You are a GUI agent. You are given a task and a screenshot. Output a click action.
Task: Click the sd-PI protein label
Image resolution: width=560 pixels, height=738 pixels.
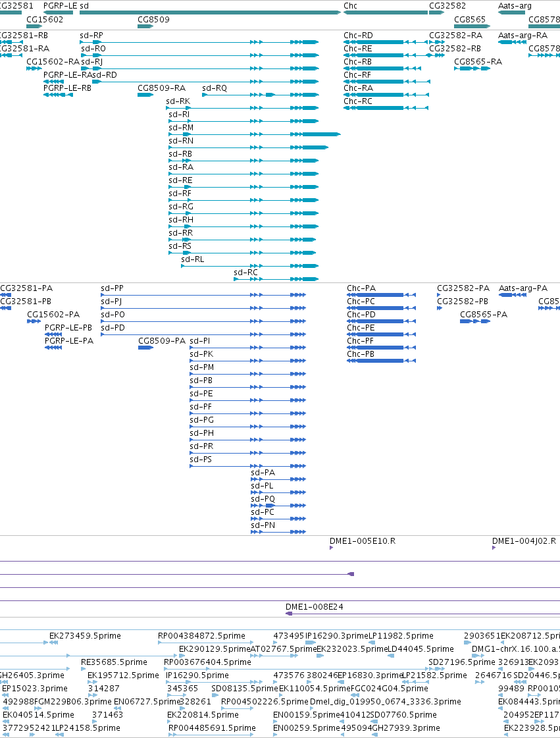[x=200, y=341]
